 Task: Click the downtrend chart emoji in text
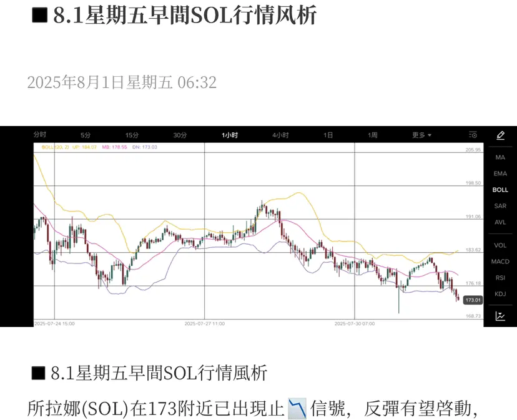(x=297, y=409)
